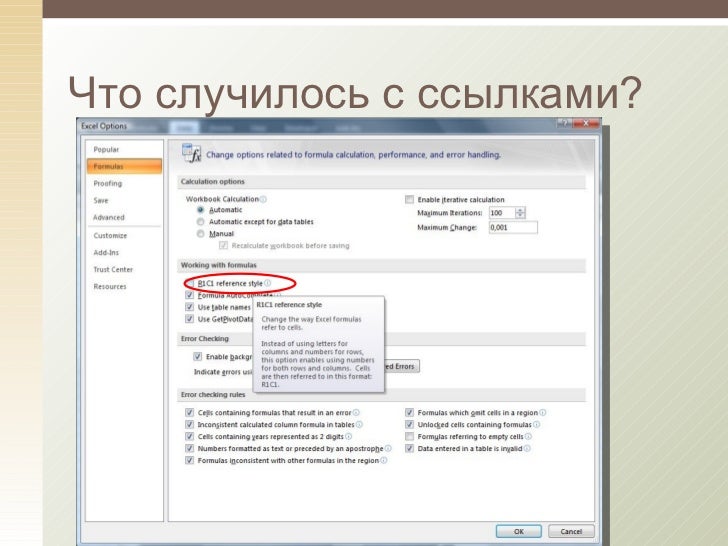This screenshot has width=728, height=546.
Task: Toggle Recalculate workbook before saving checkbox
Action: (x=223, y=246)
